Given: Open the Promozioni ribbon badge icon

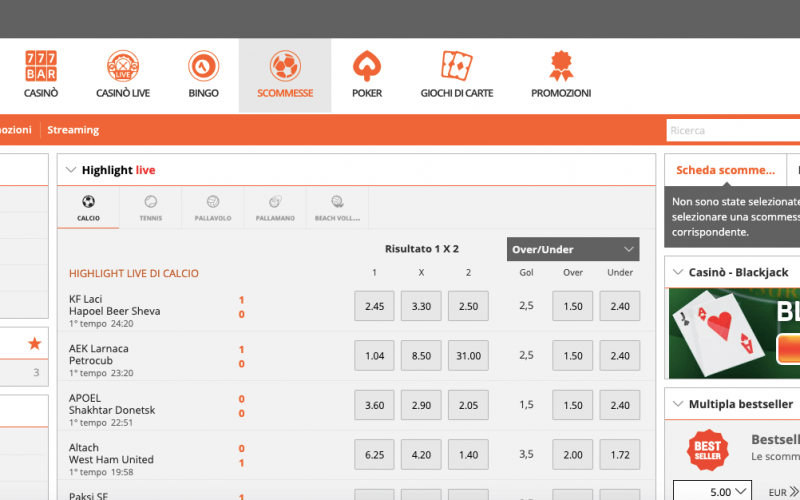Looking at the screenshot, I should 561,66.
